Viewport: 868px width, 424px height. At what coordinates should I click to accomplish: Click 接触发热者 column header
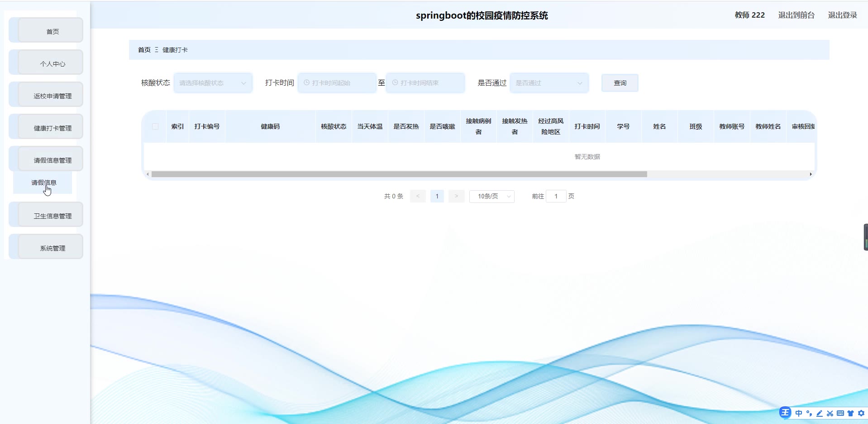pyautogui.click(x=515, y=126)
